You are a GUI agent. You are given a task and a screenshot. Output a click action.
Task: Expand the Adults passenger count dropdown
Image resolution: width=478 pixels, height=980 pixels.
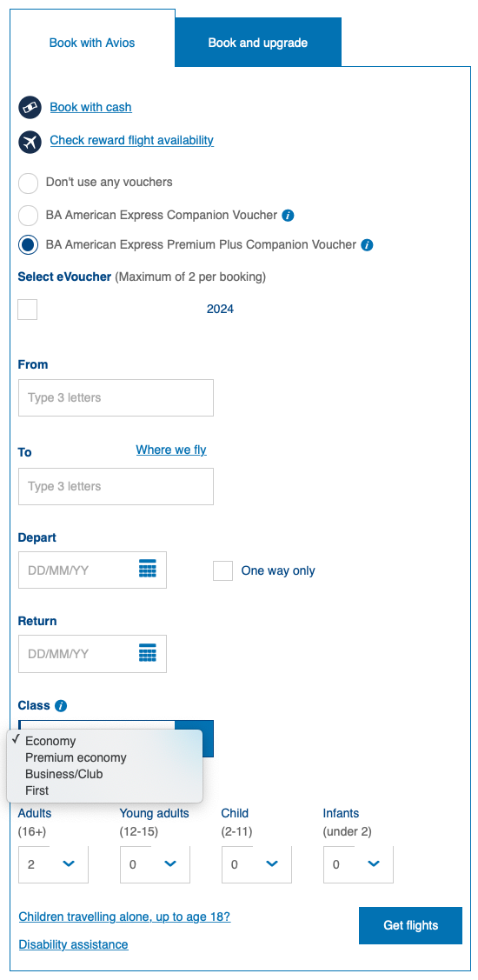click(x=53, y=864)
